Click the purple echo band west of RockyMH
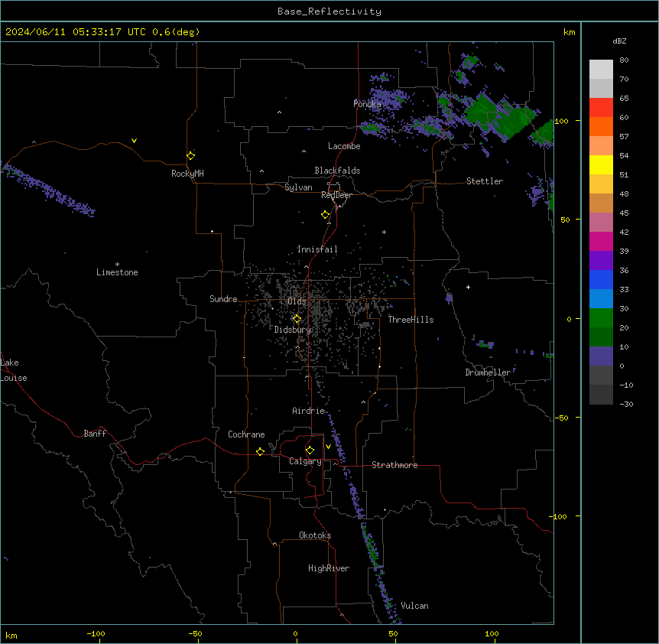 [50, 190]
